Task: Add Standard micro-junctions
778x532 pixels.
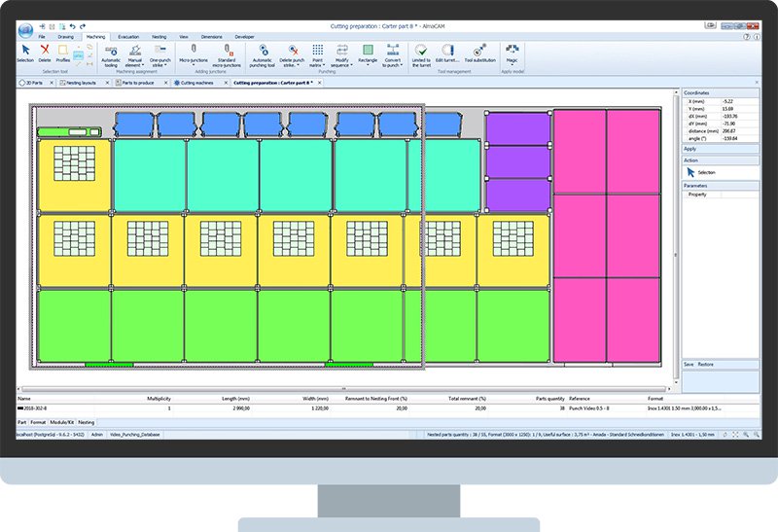Action: 227,51
